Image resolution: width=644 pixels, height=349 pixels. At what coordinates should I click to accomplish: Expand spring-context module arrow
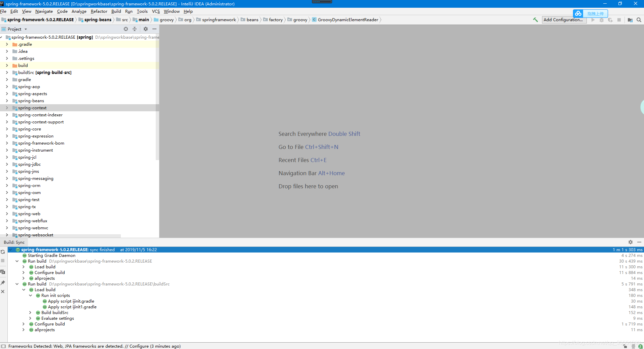pos(7,108)
